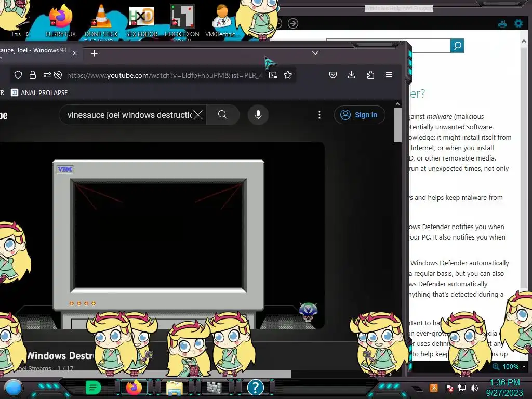Open the Start orb button
The image size is (532, 399).
click(x=14, y=388)
